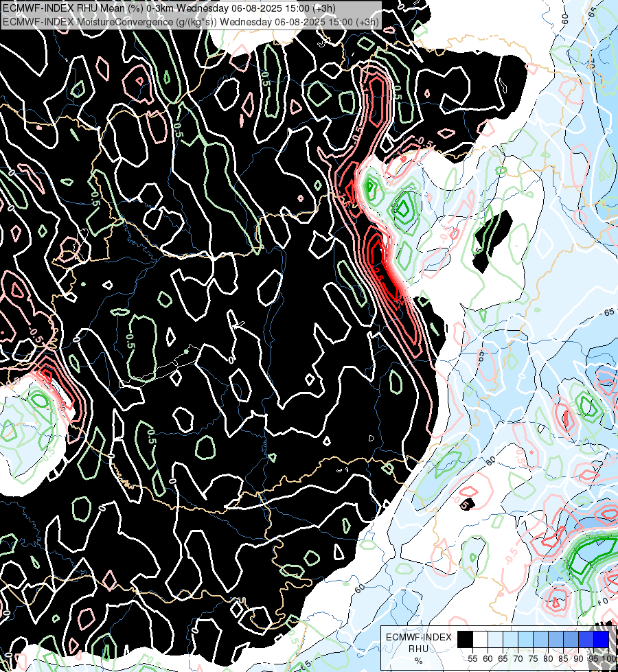This screenshot has height=672, width=618.
Task: Click the black below-55% legend swatch
Action: coord(465,639)
